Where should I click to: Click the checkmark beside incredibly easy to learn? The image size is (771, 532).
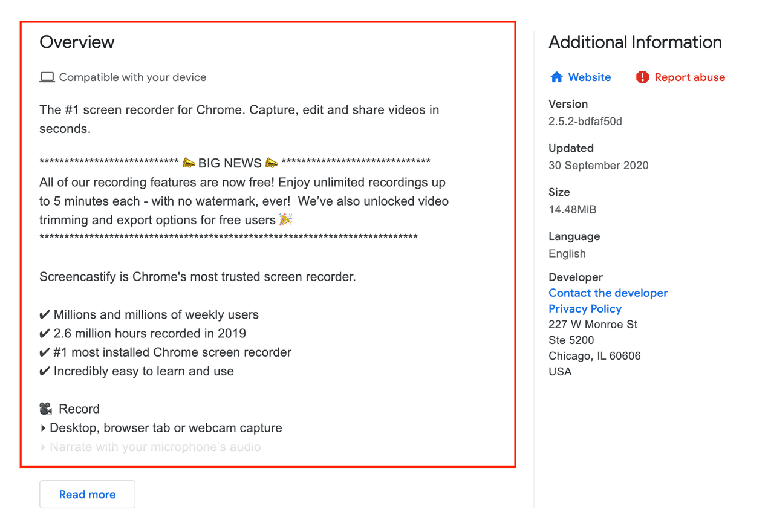click(44, 371)
